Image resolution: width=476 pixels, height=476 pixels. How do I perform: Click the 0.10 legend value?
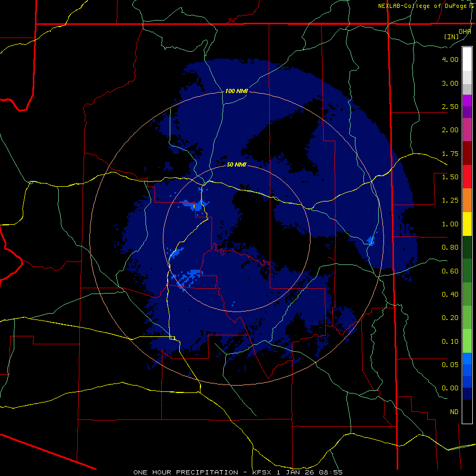point(450,342)
